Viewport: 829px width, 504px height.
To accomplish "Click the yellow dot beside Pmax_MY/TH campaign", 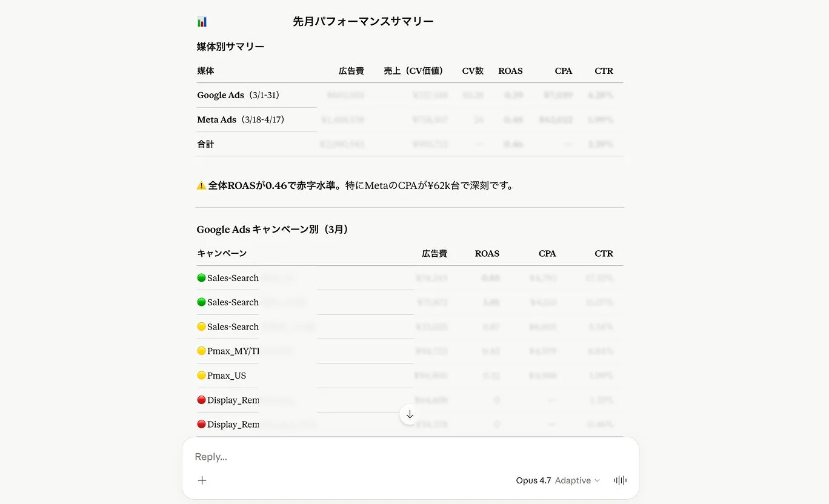I will pyautogui.click(x=201, y=351).
